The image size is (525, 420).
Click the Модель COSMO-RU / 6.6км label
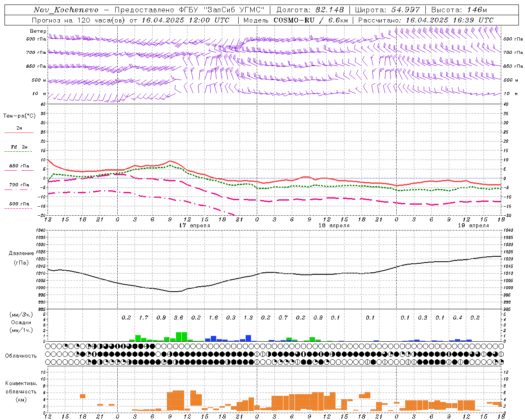296,20
